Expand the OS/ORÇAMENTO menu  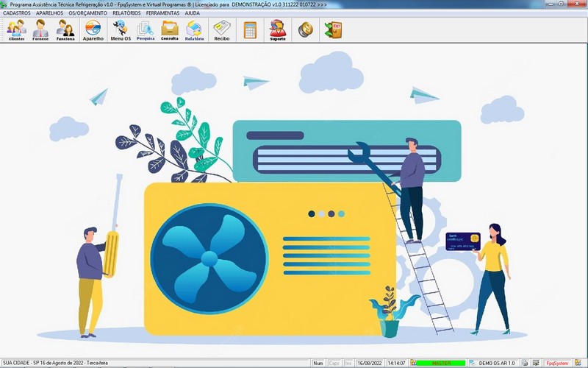(87, 13)
